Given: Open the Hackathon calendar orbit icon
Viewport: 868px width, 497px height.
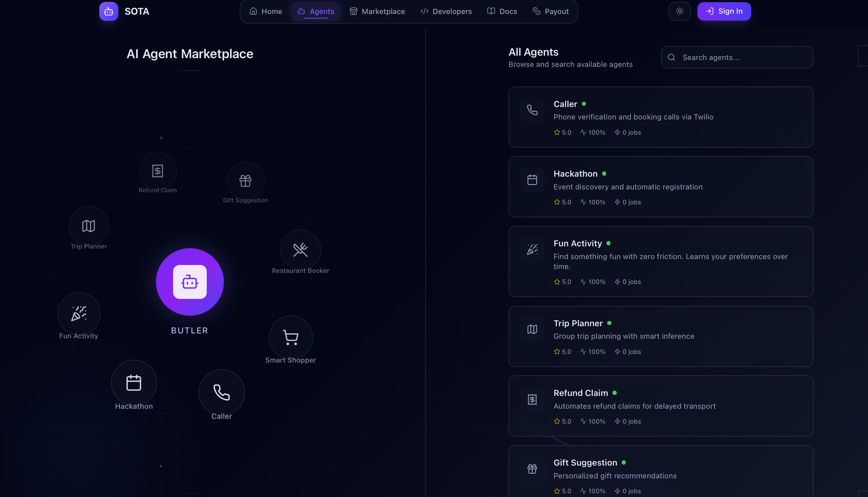Looking at the screenshot, I should pos(134,383).
